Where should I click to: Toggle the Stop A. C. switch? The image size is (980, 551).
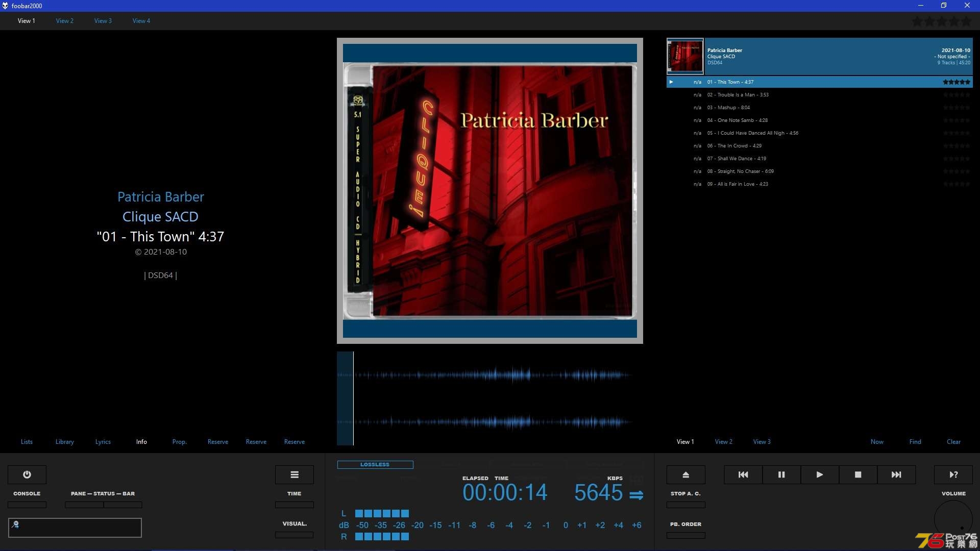pos(686,505)
